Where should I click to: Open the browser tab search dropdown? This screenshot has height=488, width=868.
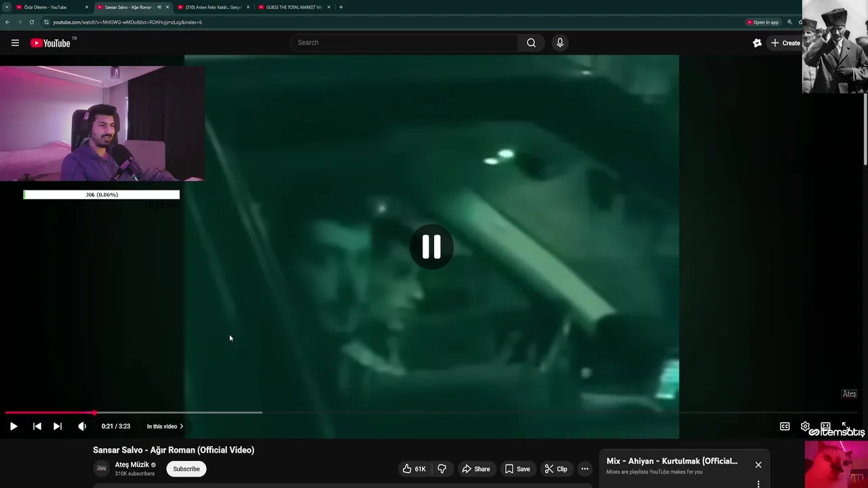(x=6, y=7)
